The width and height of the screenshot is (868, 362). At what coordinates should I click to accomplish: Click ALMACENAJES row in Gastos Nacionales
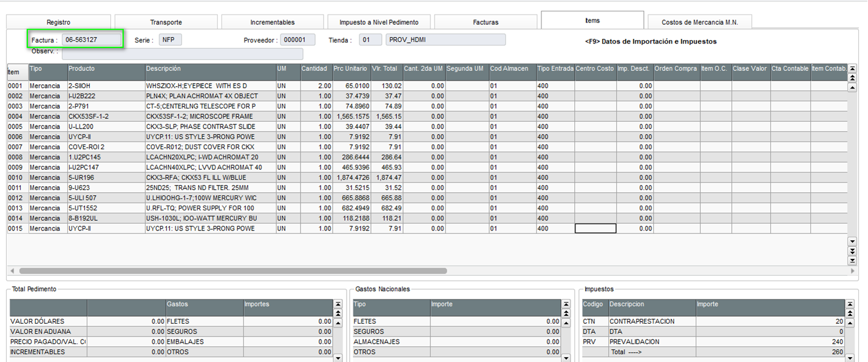point(456,342)
